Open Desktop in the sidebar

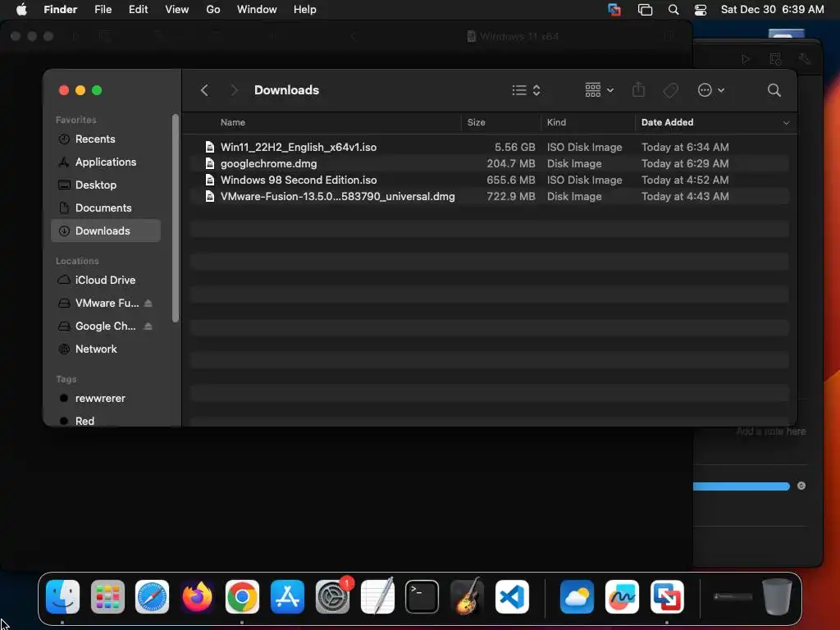(106, 185)
